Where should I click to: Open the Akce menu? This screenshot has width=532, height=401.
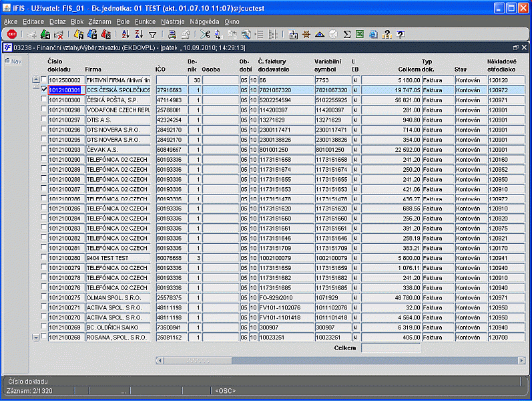(x=11, y=22)
